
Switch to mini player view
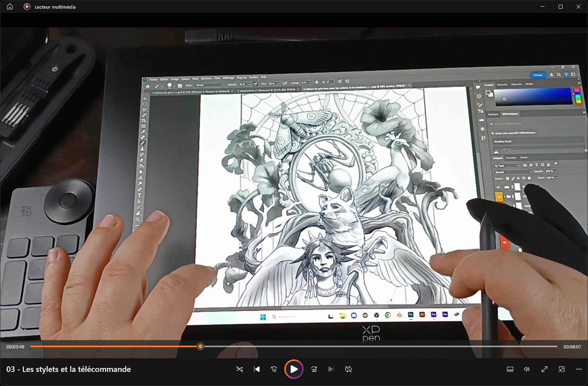coord(562,369)
